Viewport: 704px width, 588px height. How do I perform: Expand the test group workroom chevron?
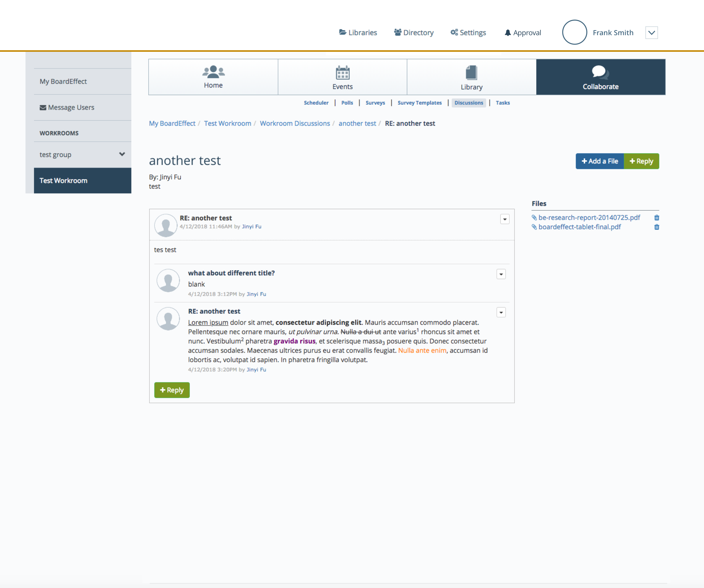[x=122, y=154]
